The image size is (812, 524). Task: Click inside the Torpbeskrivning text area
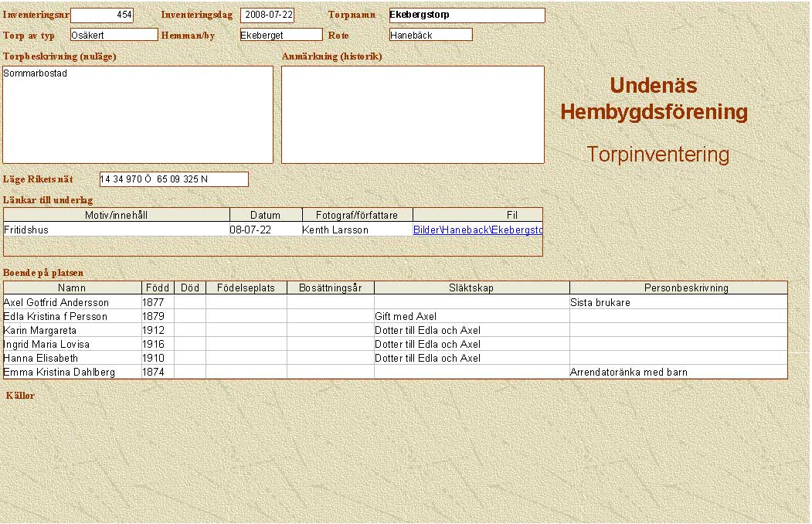(x=138, y=114)
